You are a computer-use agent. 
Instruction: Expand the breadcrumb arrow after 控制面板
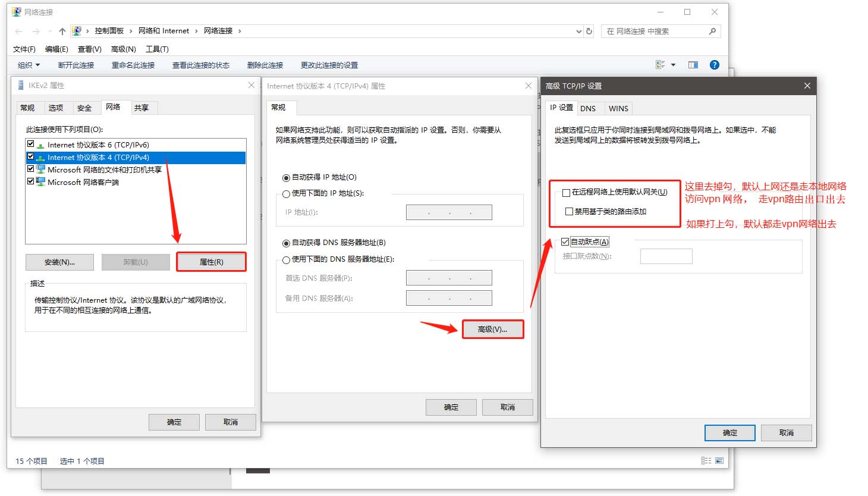131,31
